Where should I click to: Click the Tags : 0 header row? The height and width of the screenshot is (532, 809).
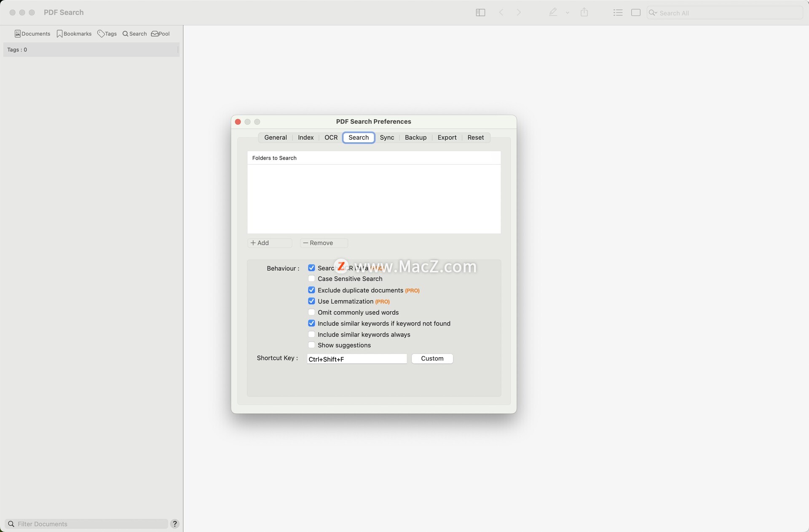(x=91, y=50)
